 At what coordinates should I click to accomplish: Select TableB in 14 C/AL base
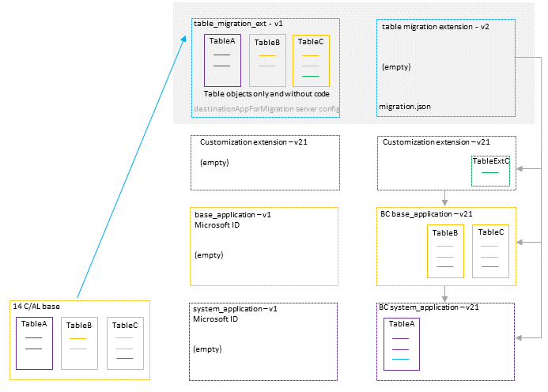[79, 344]
